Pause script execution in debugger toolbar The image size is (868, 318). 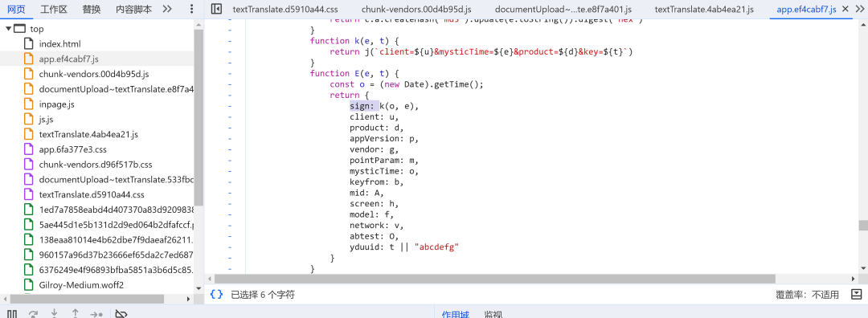pyautogui.click(x=11, y=314)
